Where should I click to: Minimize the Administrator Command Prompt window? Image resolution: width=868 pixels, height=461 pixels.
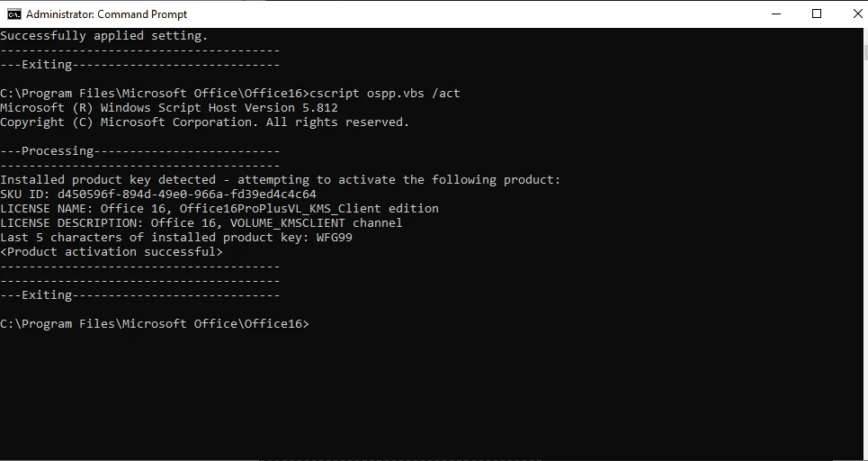pyautogui.click(x=776, y=14)
